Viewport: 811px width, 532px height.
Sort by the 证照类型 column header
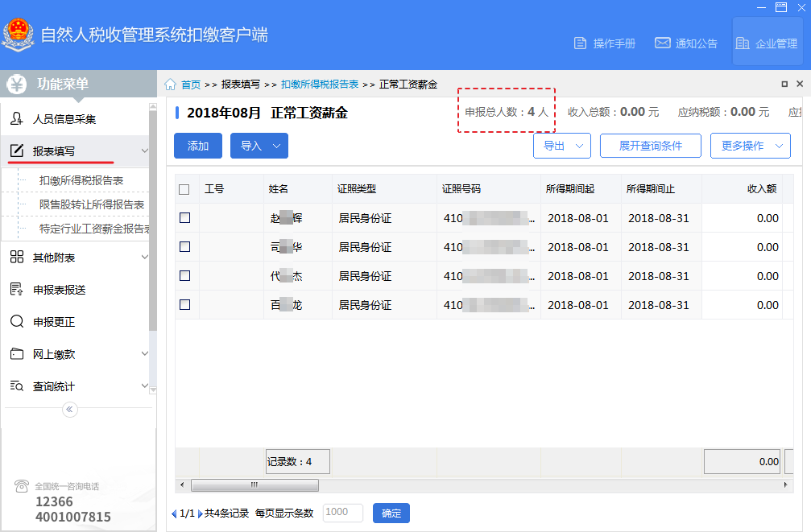point(384,189)
